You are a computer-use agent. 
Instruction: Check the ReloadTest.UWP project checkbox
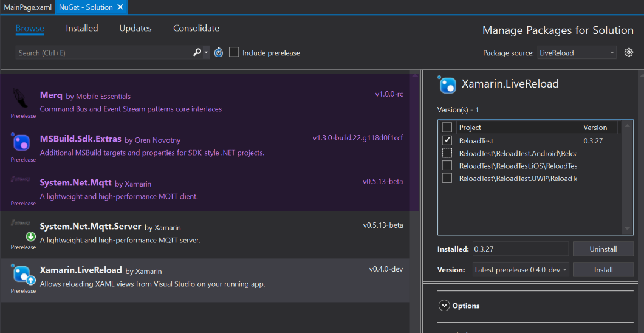click(447, 178)
